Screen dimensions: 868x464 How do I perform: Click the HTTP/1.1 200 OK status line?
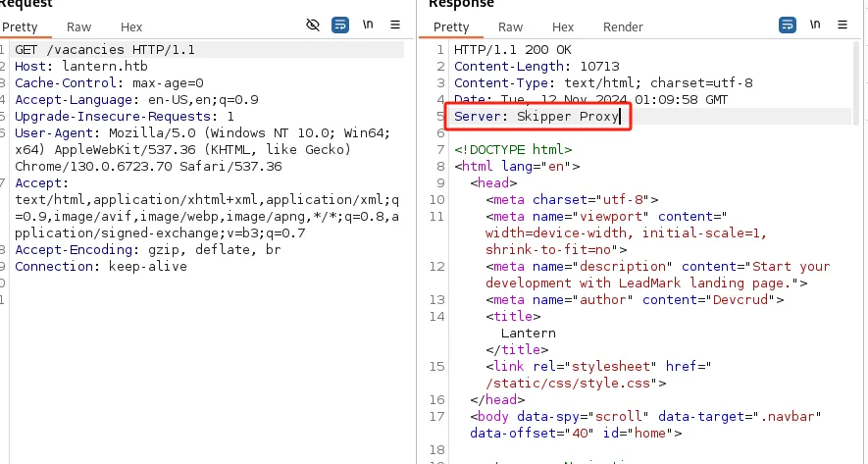(x=513, y=50)
